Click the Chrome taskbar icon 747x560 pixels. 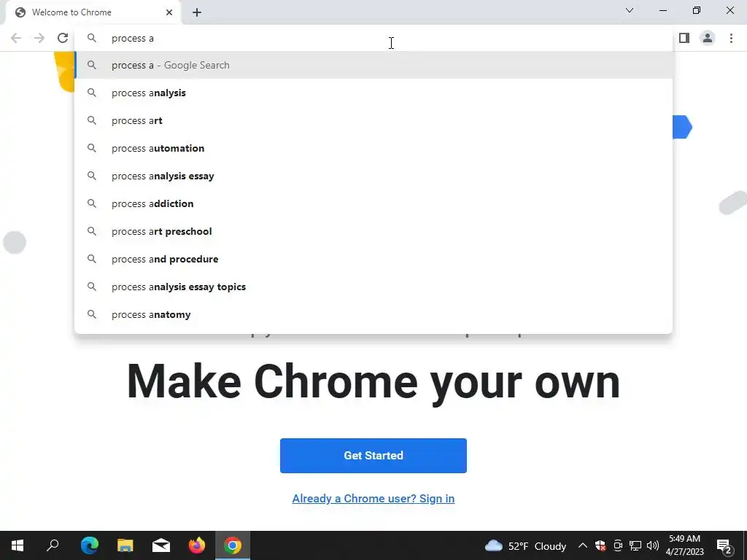233,545
